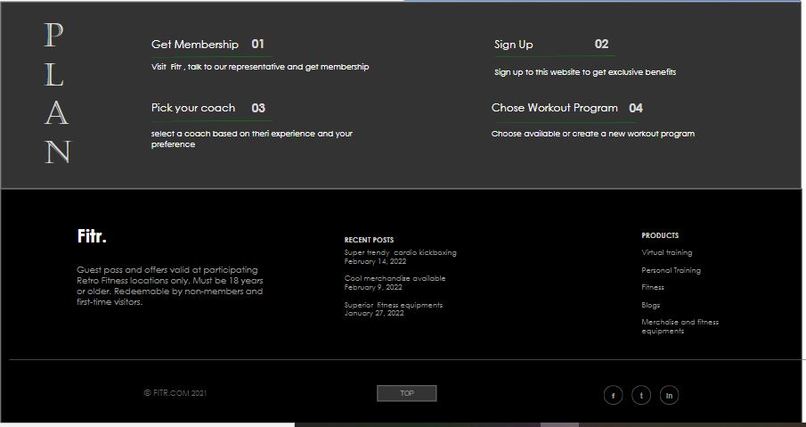Image resolution: width=806 pixels, height=427 pixels.
Task: Open 'Superior fitness equipments' post
Action: point(393,305)
